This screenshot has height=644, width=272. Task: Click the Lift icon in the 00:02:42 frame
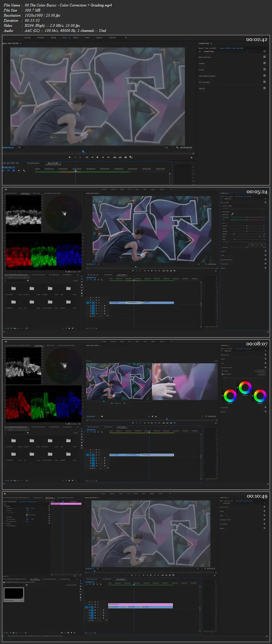click(115, 157)
